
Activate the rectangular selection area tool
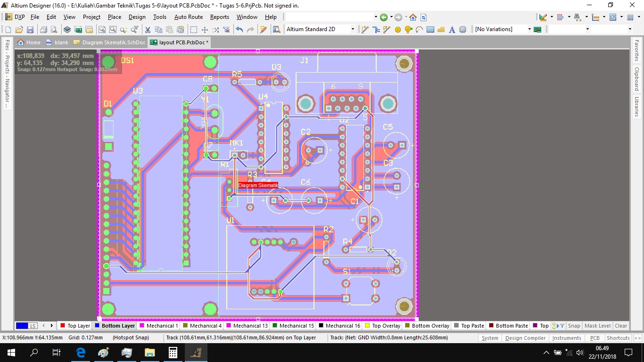[194, 29]
